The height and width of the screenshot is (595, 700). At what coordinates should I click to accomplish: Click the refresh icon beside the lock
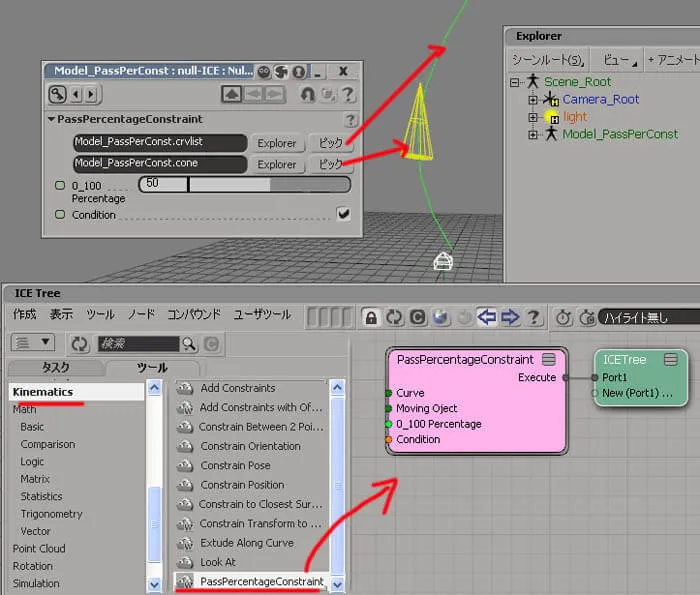coord(394,317)
